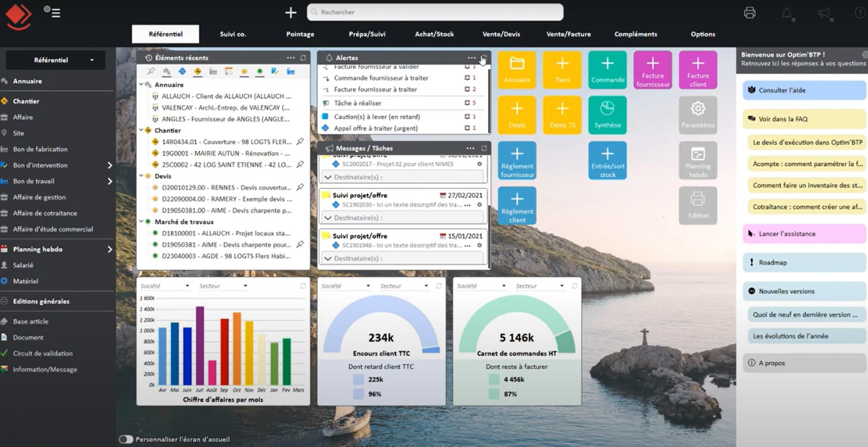This screenshot has height=447, width=868.
Task: Open the hamburger menu in the header
Action: point(56,13)
